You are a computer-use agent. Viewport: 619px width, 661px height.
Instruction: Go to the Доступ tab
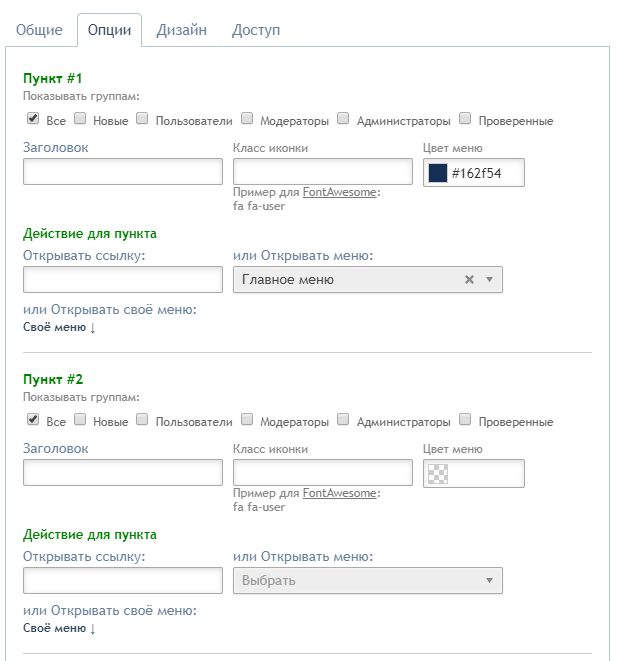pos(256,30)
